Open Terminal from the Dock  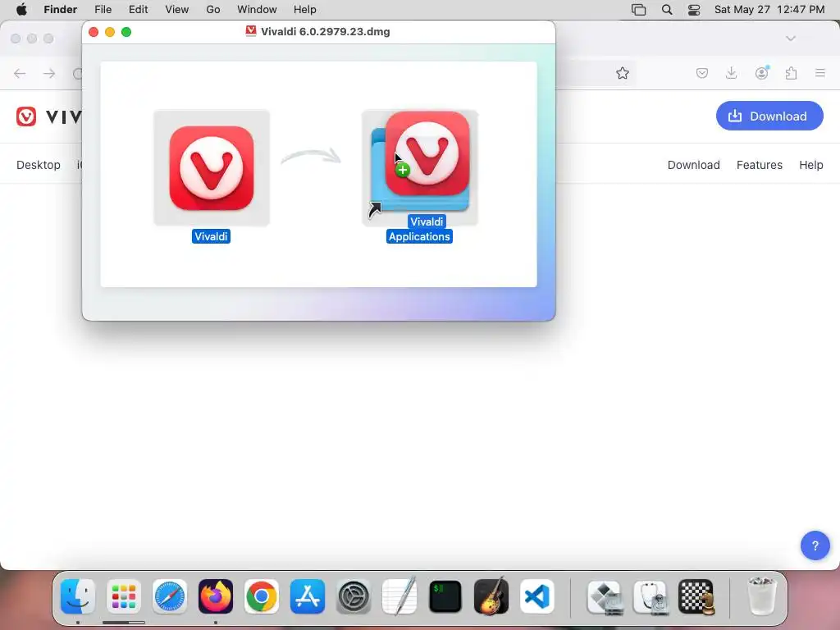point(445,596)
